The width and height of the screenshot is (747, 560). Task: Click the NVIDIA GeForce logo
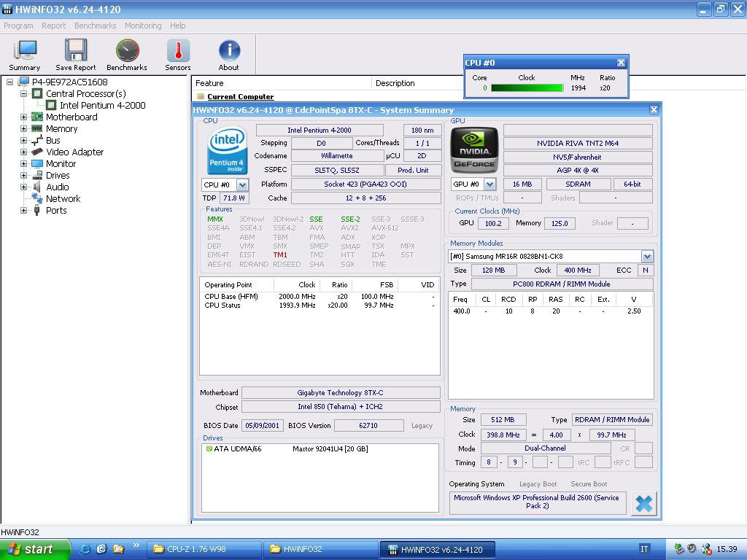tap(474, 149)
